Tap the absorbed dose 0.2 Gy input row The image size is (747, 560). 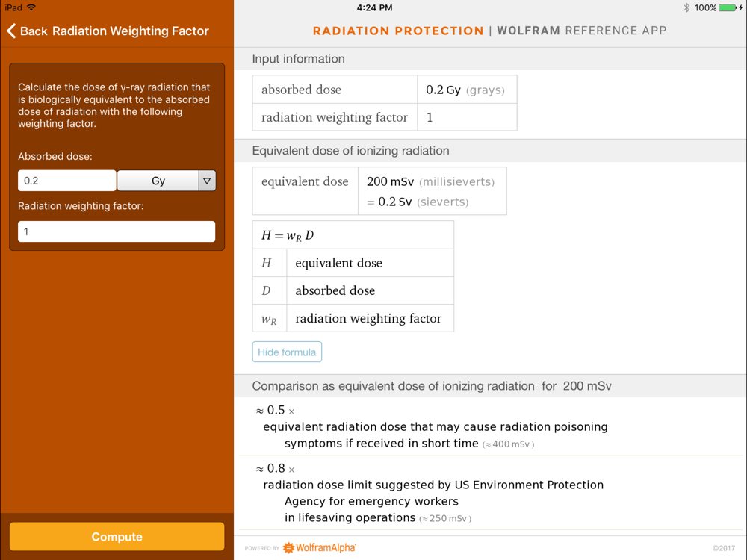tap(385, 90)
